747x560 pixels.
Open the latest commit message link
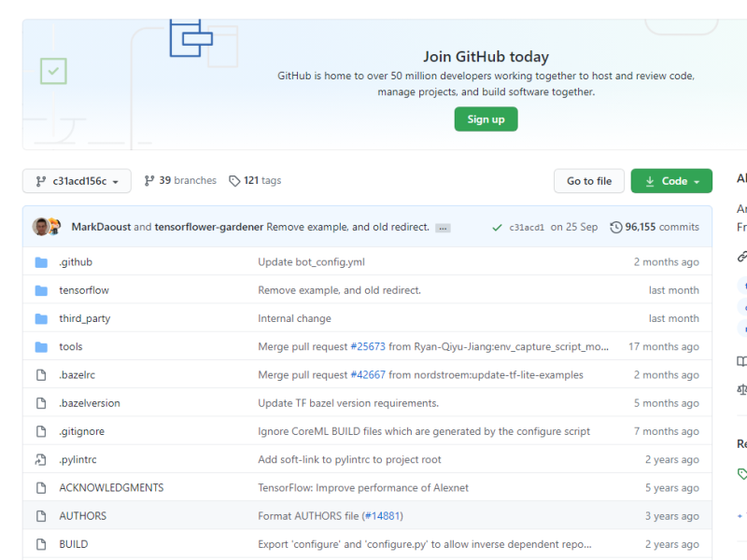coord(347,227)
